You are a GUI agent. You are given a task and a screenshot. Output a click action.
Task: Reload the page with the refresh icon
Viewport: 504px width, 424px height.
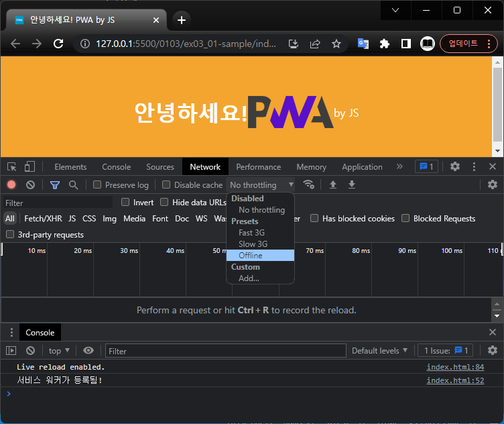58,44
